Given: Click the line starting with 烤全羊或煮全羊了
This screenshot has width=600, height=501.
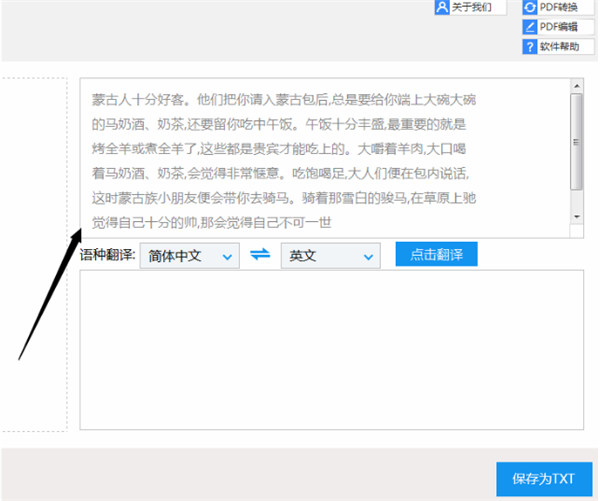Looking at the screenshot, I should point(279,149).
